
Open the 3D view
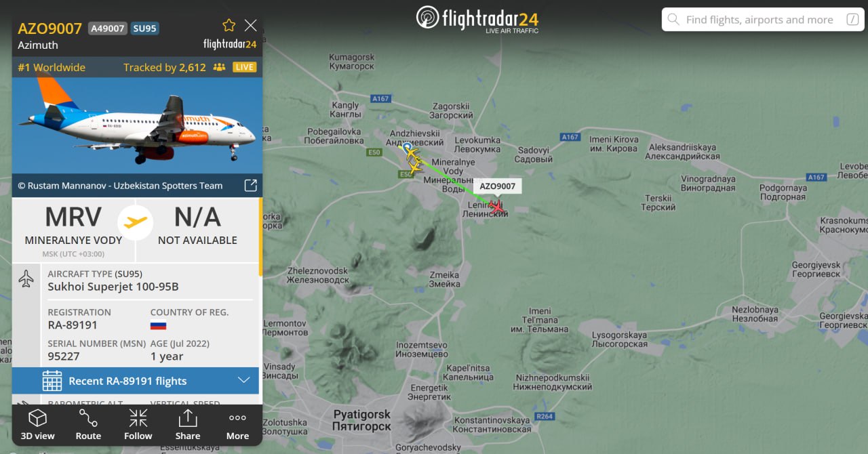[x=37, y=425]
